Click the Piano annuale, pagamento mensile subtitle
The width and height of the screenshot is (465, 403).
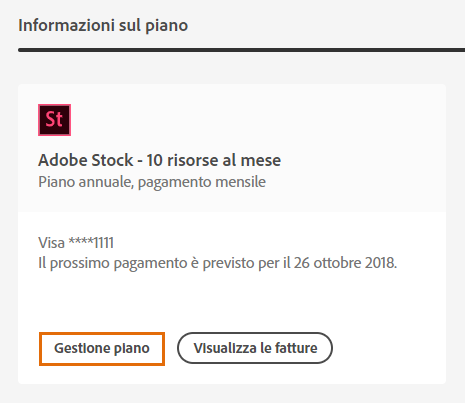(x=152, y=182)
